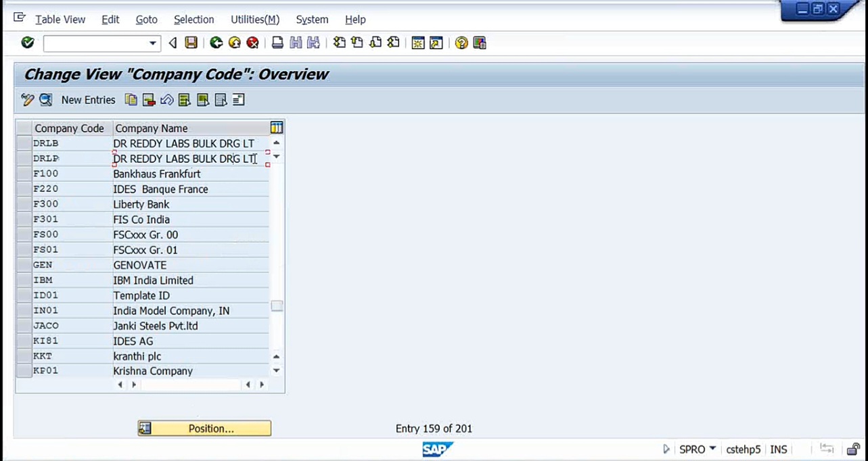Click the Details magnifier icon

click(x=45, y=99)
